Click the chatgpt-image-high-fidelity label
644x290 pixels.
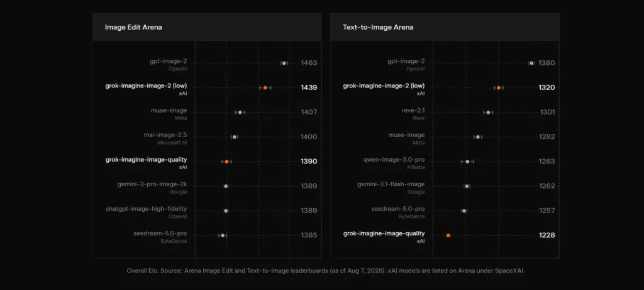(146, 209)
